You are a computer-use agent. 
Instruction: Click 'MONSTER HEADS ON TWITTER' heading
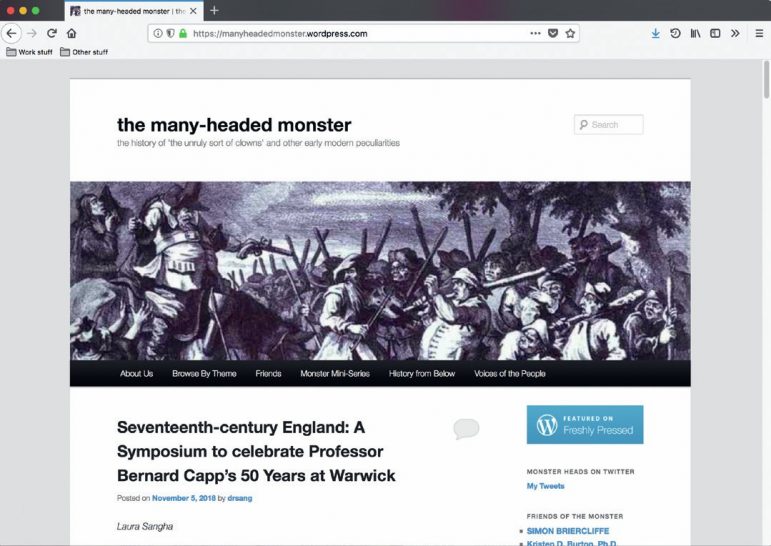[580, 471]
